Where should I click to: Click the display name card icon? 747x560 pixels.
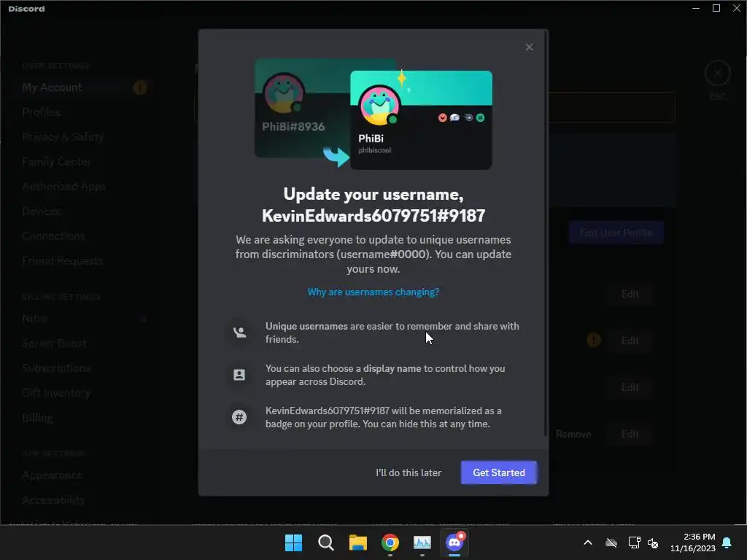(239, 375)
